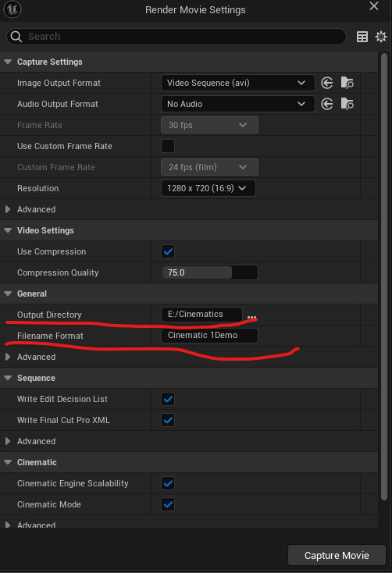Viewport: 392px width, 573px height.
Task: Uncheck Write Final Cut Pro XML
Action: 168,420
